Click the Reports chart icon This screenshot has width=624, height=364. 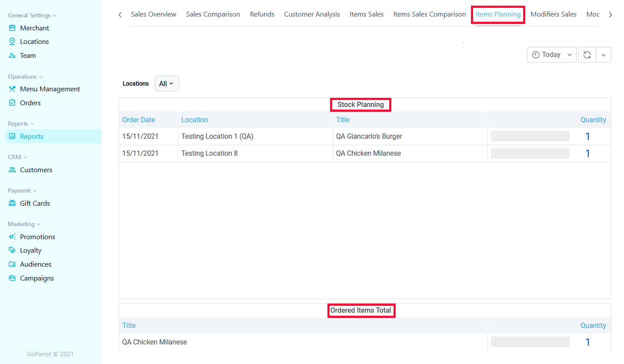pyautogui.click(x=12, y=136)
